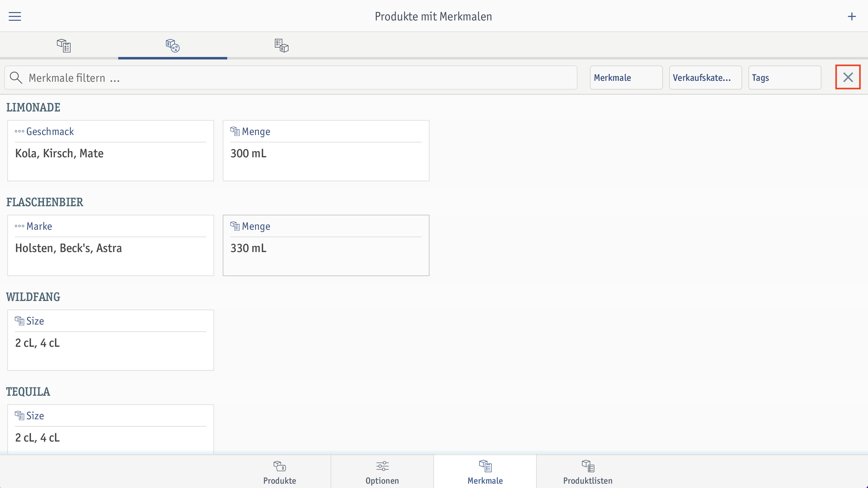Click the Size icon under Tequila
Image resolution: width=868 pixels, height=488 pixels.
point(20,415)
